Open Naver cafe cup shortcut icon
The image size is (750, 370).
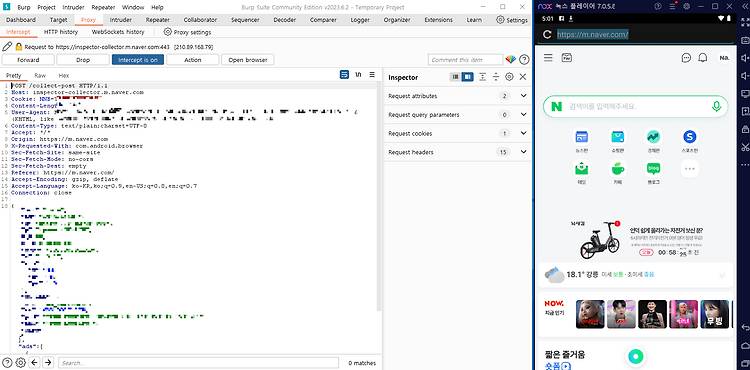(618, 168)
